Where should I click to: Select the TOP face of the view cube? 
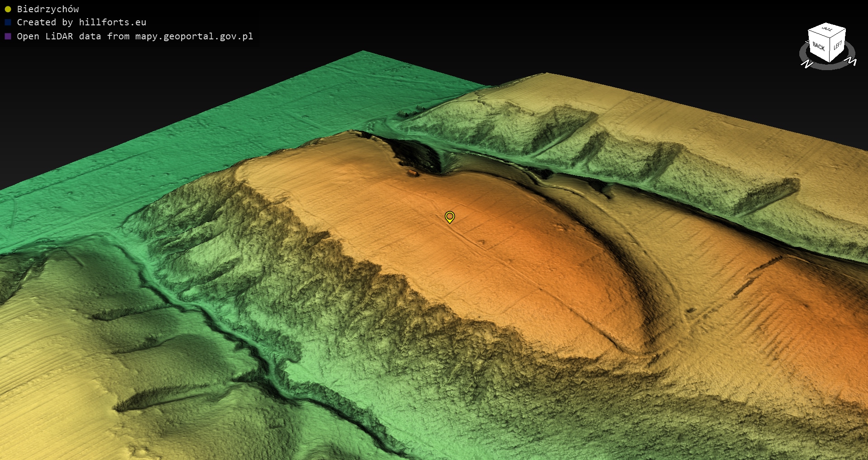[x=827, y=29]
